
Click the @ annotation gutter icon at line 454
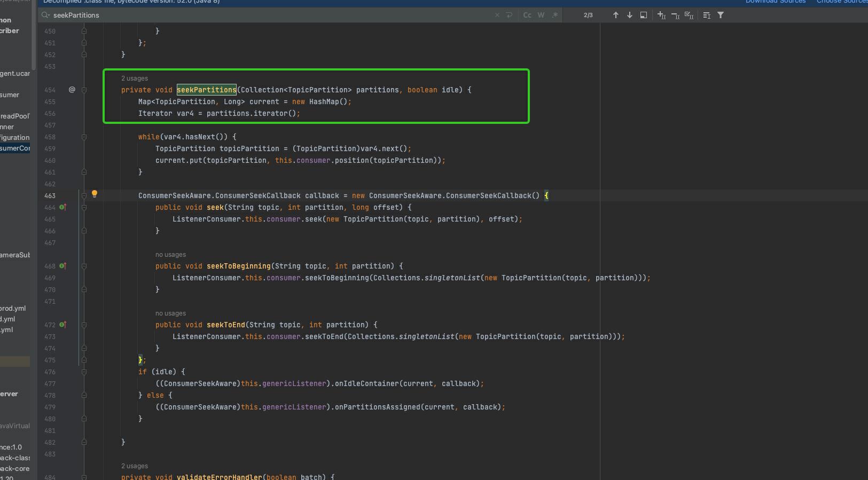[x=72, y=90]
